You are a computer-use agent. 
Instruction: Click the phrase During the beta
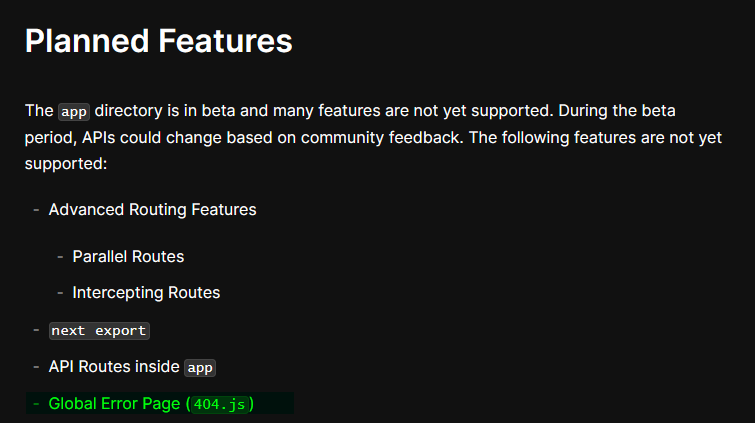pos(617,111)
